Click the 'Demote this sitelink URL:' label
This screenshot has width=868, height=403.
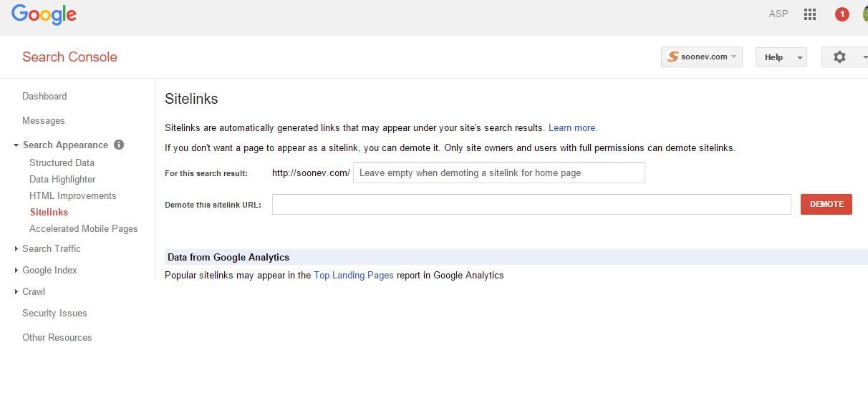(213, 205)
